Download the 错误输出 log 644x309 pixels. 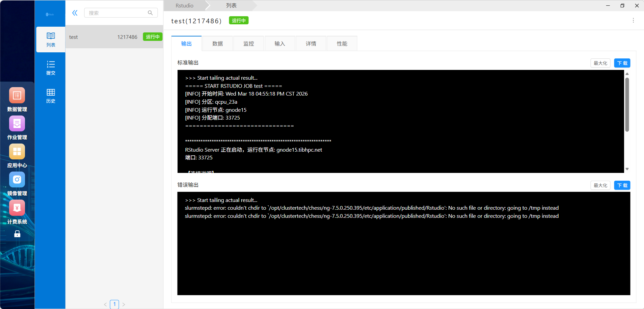click(x=622, y=185)
